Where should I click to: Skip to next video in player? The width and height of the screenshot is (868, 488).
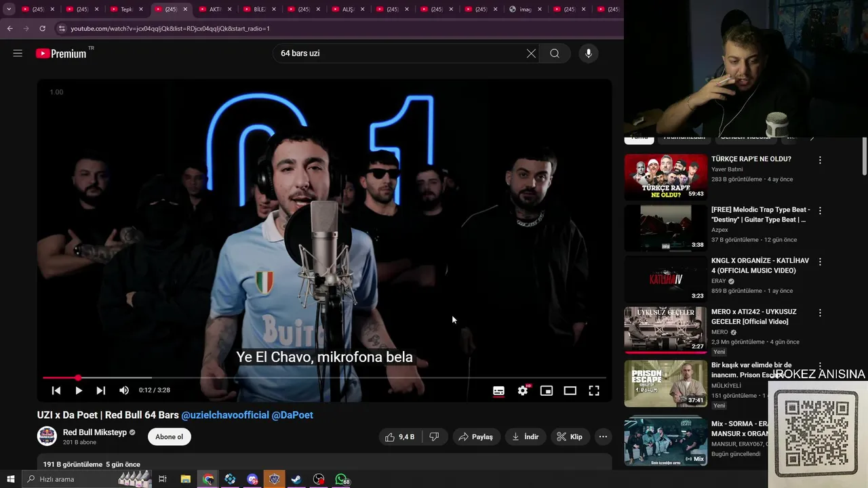coord(101,390)
